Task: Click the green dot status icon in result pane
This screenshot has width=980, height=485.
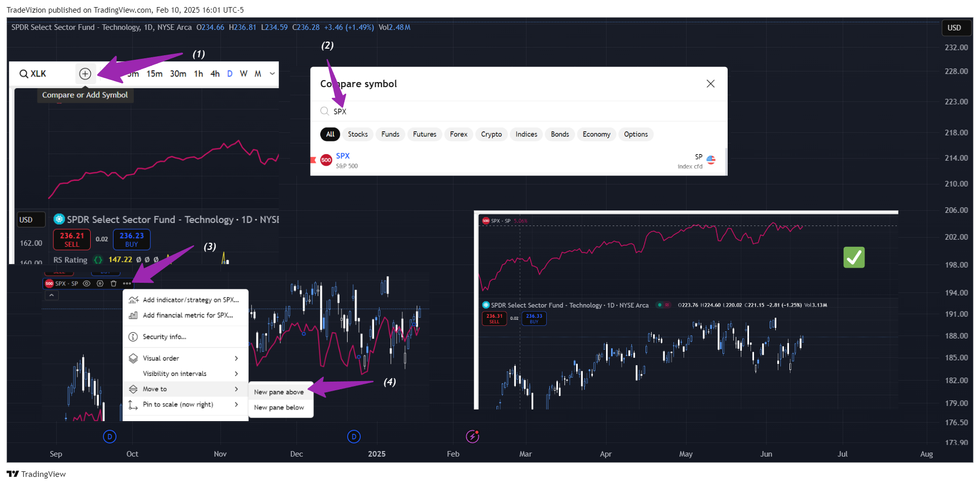Action: pos(659,305)
